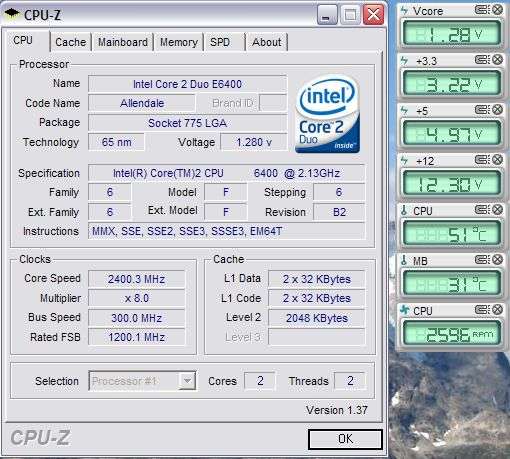
Task: Click the +5 lightning bolt icon
Action: [x=404, y=110]
